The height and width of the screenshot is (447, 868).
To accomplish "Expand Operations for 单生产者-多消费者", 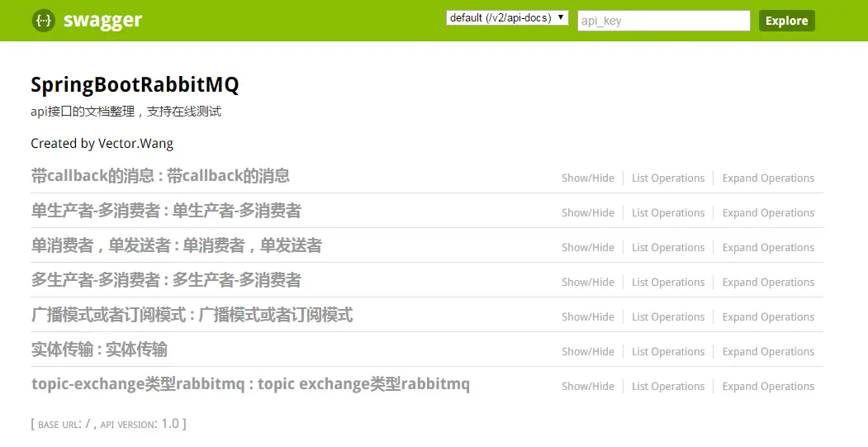I will click(x=768, y=213).
